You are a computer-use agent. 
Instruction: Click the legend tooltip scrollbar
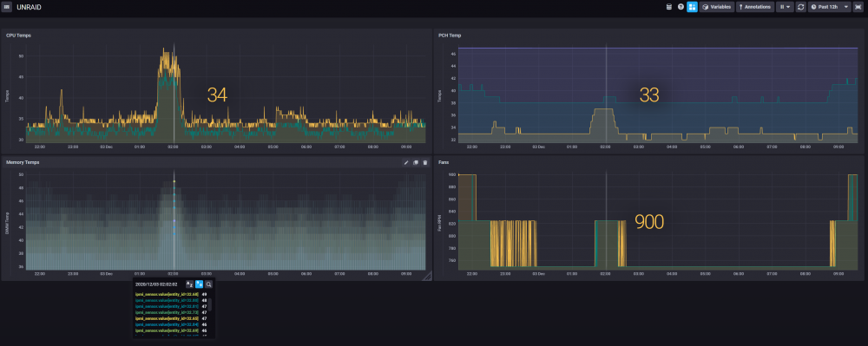coord(210,304)
